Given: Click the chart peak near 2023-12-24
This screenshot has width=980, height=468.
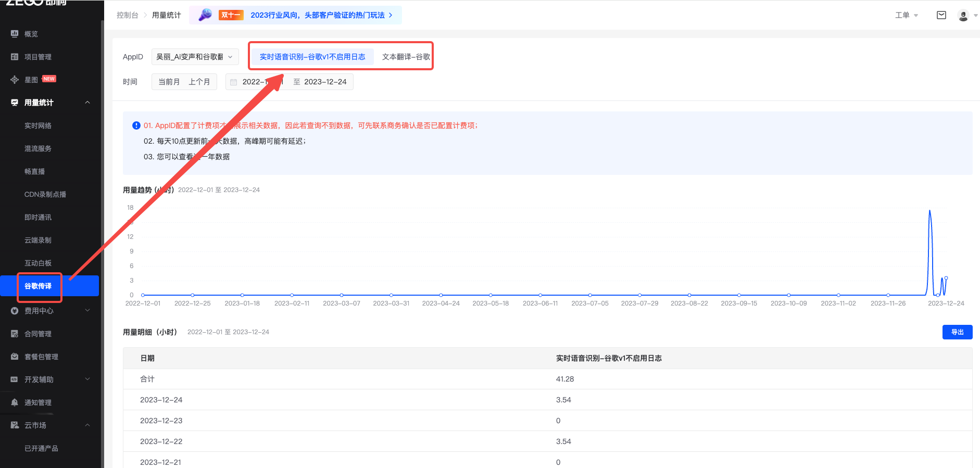Looking at the screenshot, I should tap(930, 211).
